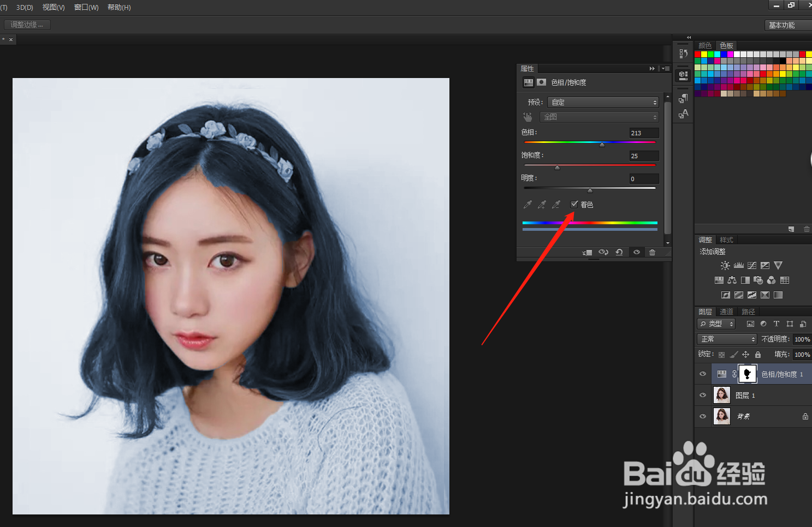This screenshot has height=527, width=812.
Task: Delete this adjustment layer via trash icon
Action: pyautogui.click(x=652, y=253)
